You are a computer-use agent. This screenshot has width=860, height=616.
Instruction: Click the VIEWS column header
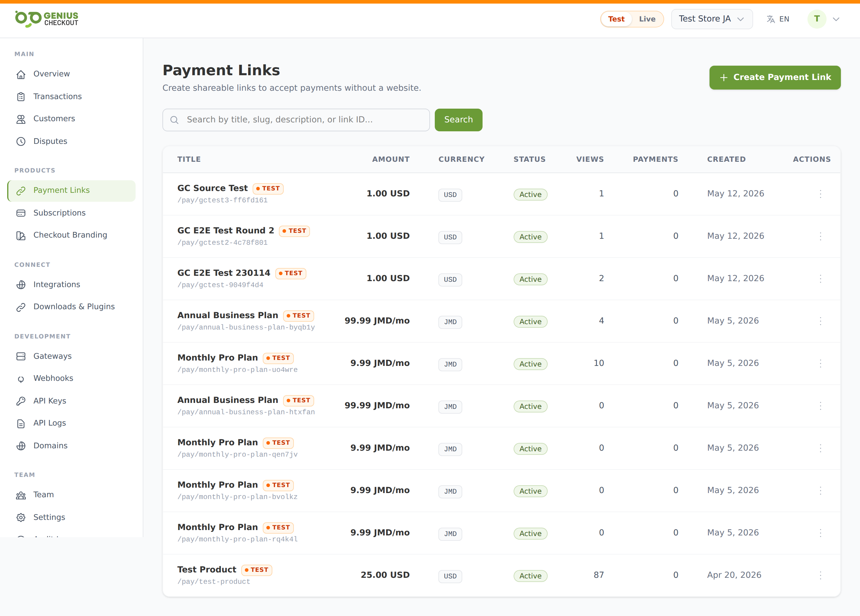[x=590, y=159]
